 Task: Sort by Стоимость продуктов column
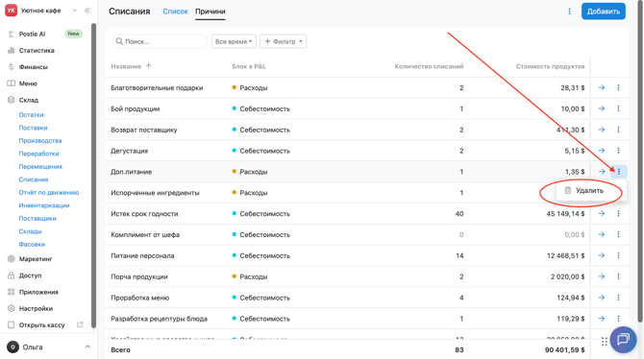(x=550, y=66)
